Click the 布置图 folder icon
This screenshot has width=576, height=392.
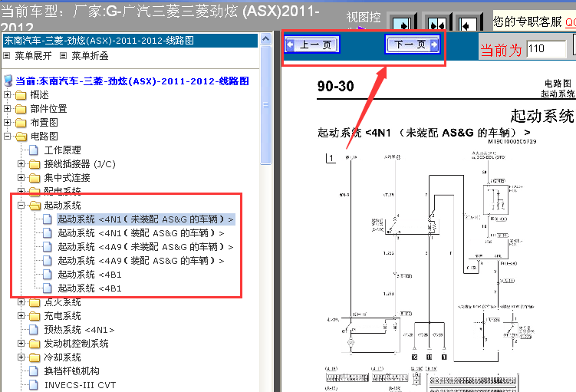coord(21,123)
